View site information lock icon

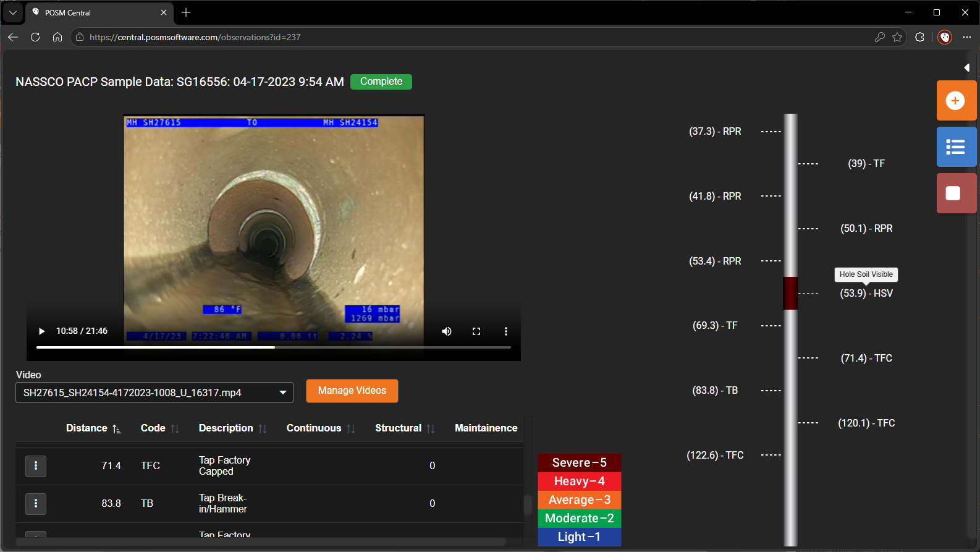tap(80, 37)
